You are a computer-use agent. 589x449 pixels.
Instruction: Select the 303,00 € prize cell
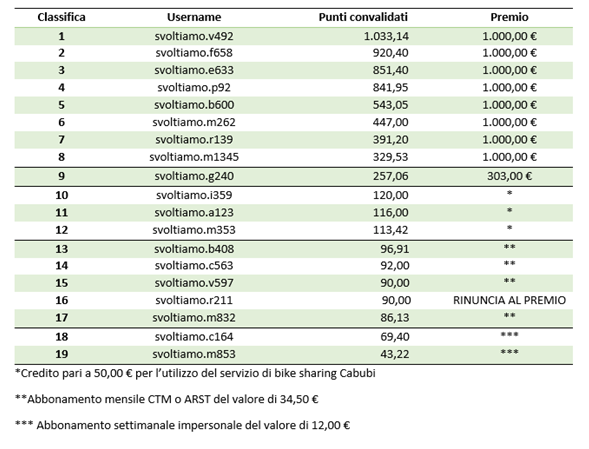[509, 176]
